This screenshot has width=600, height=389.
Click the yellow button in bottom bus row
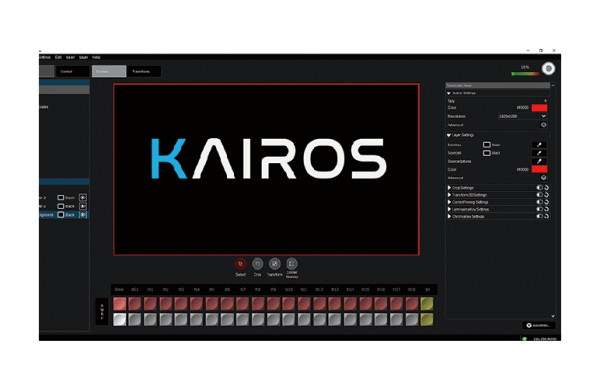tap(427, 319)
